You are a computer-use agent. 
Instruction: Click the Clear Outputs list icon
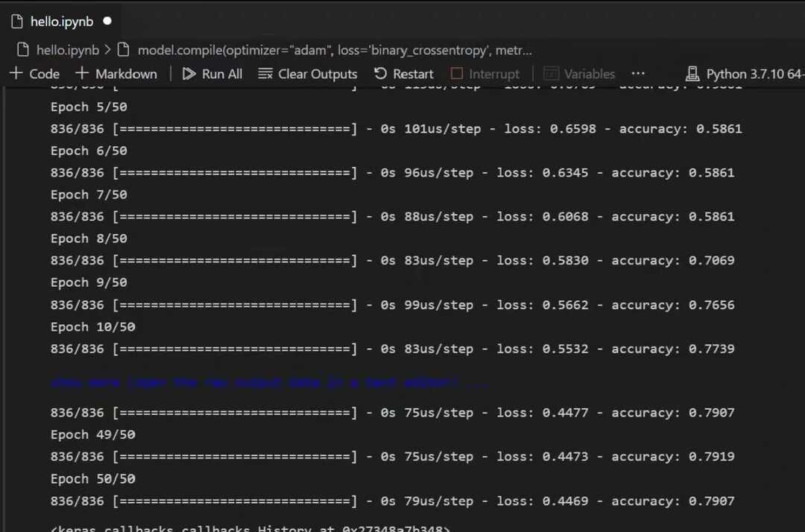265,74
